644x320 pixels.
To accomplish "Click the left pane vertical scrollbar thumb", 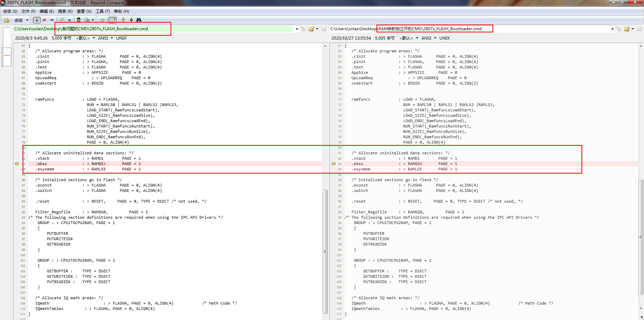I will pyautogui.click(x=325, y=252).
